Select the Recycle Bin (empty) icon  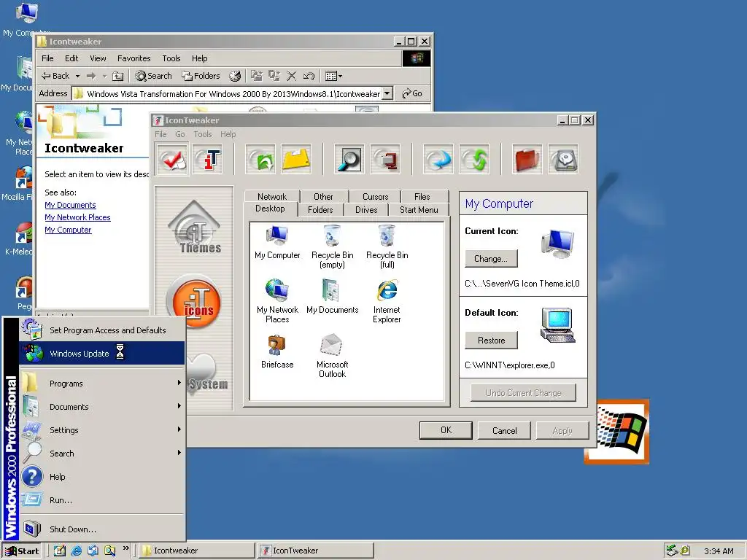pos(332,247)
